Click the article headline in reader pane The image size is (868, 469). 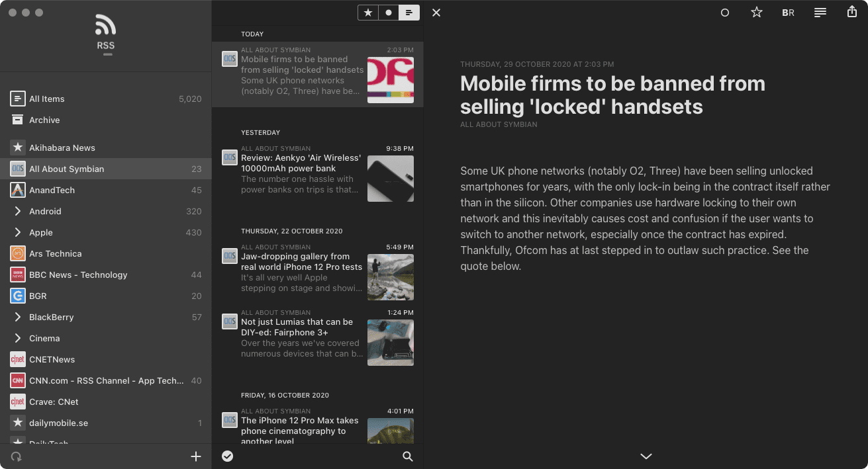click(x=612, y=95)
